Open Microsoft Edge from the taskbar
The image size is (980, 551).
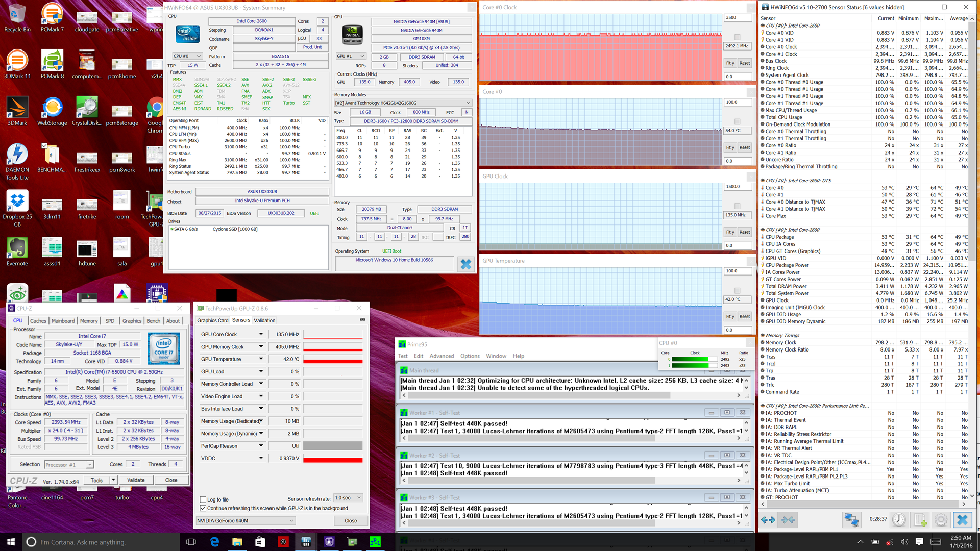[x=214, y=542]
